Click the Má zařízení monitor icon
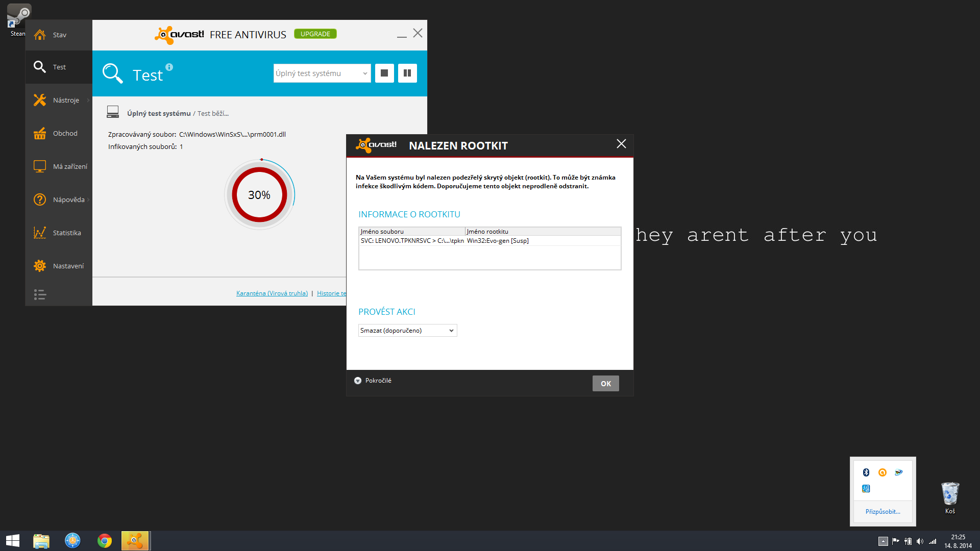 coord(40,166)
